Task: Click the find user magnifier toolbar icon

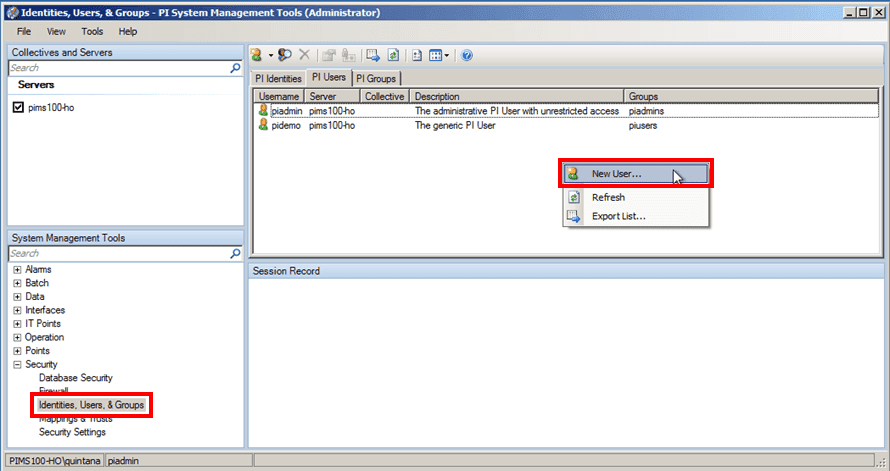Action: coord(284,55)
